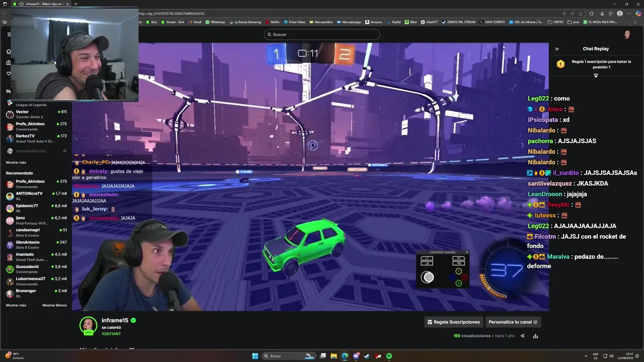Viewport: 644px width, 362px height.
Task: Click the clip video player area
Action: coord(310,176)
